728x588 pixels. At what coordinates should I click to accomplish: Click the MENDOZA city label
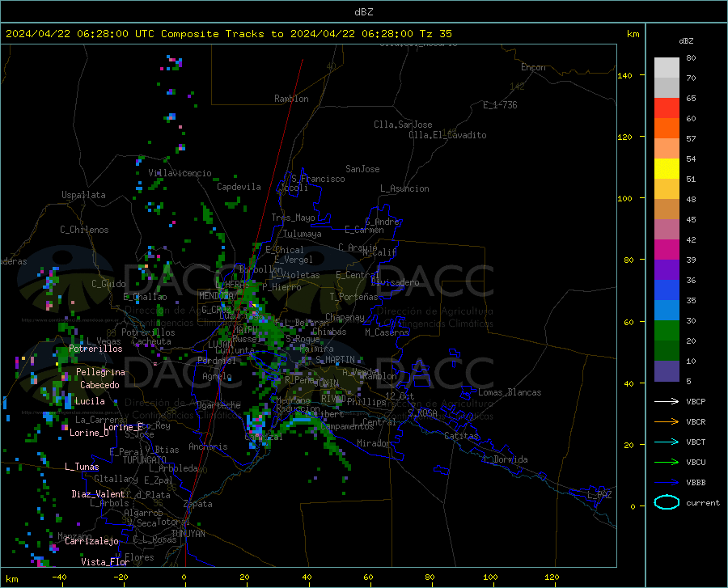point(216,296)
